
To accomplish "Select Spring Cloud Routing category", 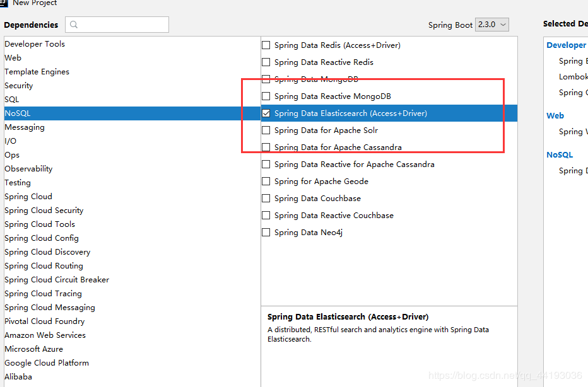I will point(132,265).
